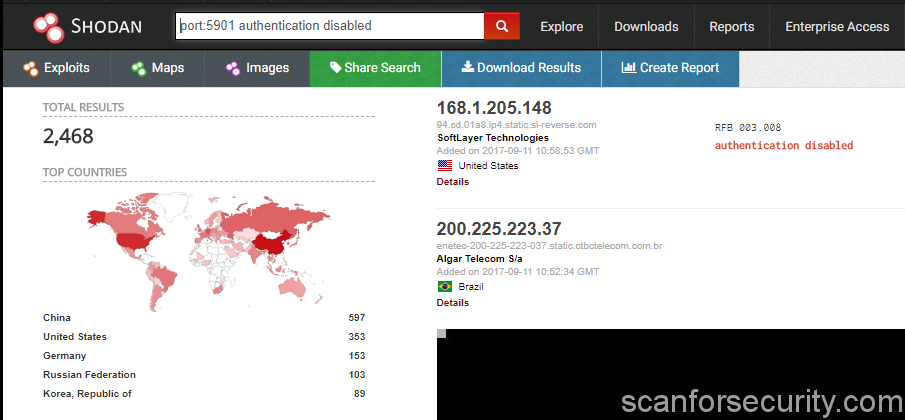Screen dimensions: 905x420
Task: Click the Share Search button
Action: coord(376,68)
